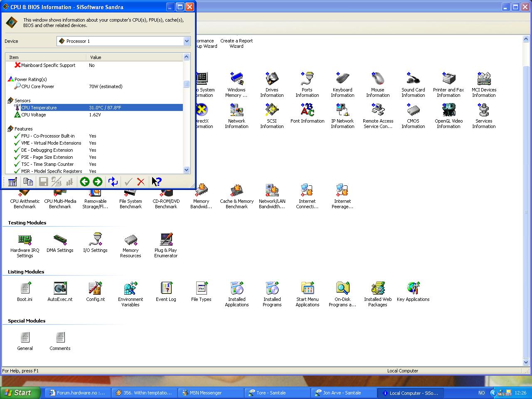Launch Mouse Information module
Viewport: 532px width, 399px height.
[378, 84]
